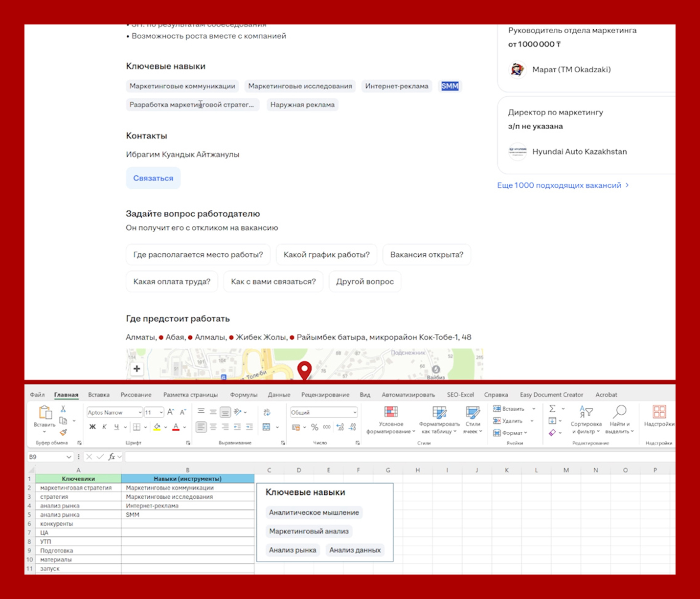Toggle underline (Ч) formatting
The width and height of the screenshot is (700, 599).
pos(116,427)
